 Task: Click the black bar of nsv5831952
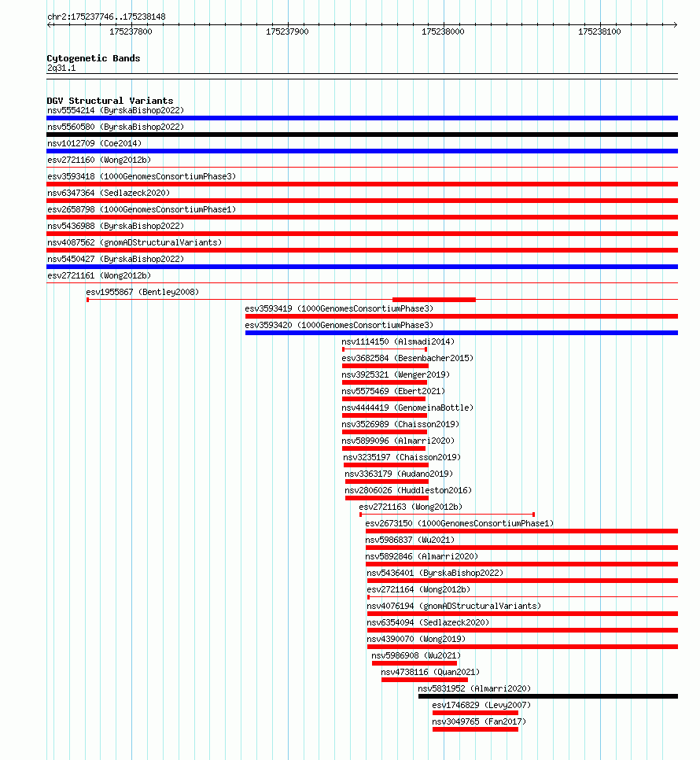[548, 696]
